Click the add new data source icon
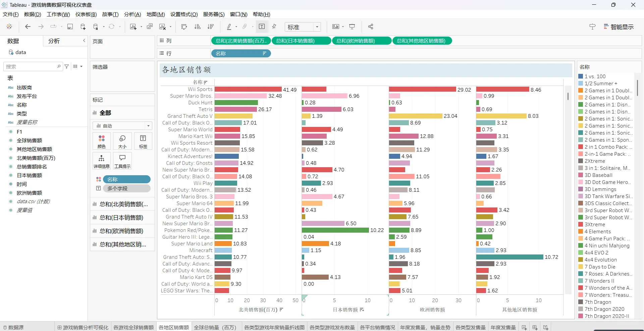 click(x=83, y=27)
